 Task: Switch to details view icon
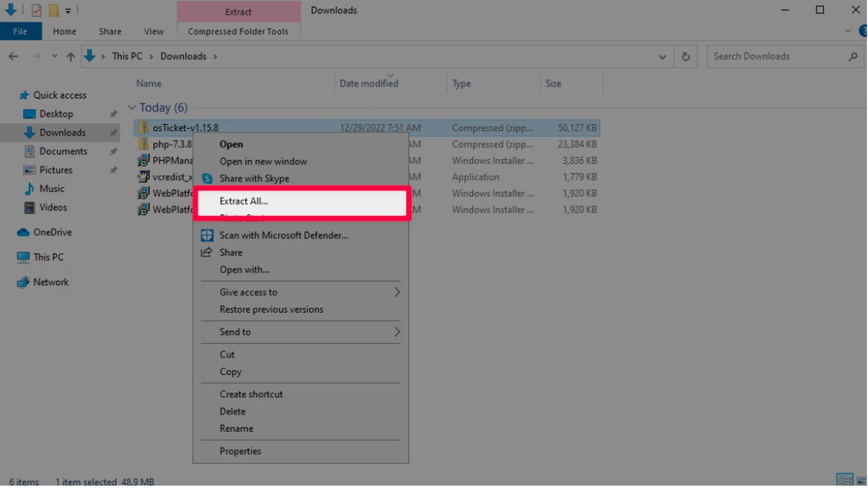pyautogui.click(x=845, y=480)
